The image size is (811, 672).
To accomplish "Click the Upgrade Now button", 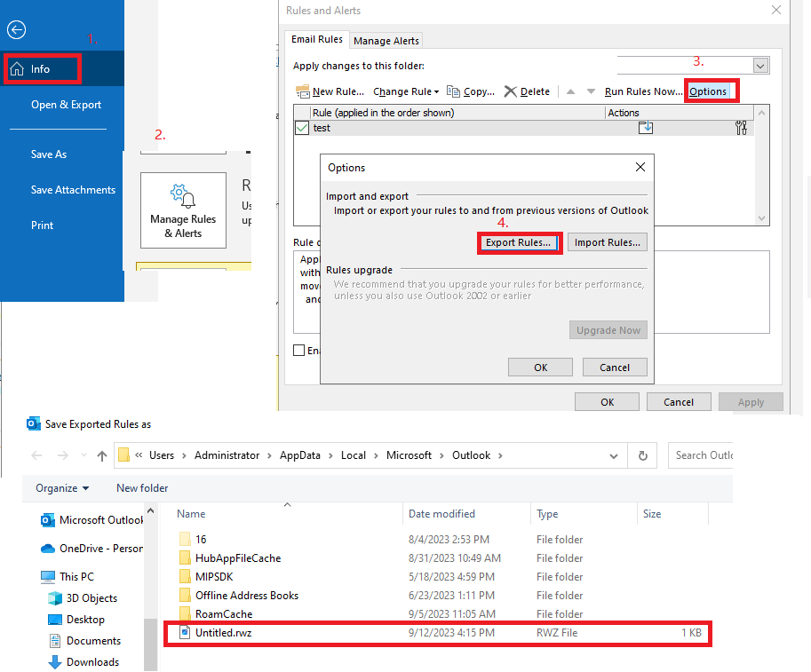I will coord(608,330).
